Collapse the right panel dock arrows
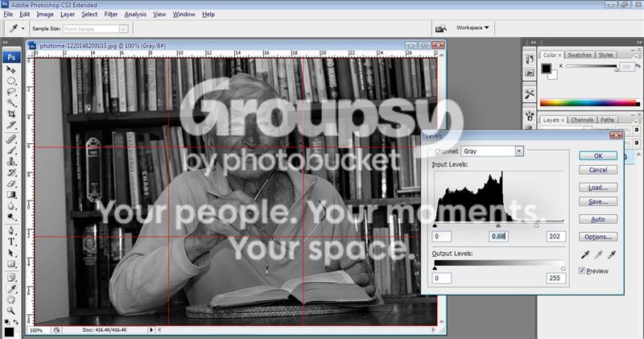 pos(639,42)
